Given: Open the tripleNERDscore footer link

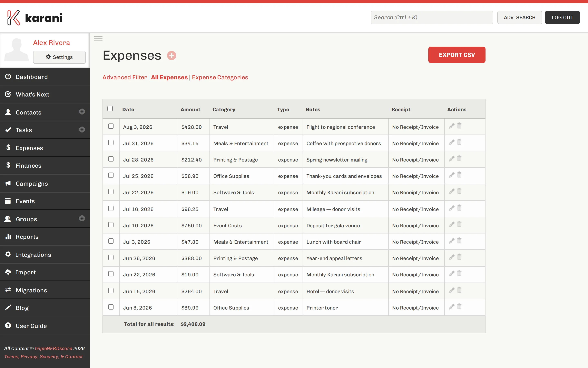Looking at the screenshot, I should tap(53, 348).
